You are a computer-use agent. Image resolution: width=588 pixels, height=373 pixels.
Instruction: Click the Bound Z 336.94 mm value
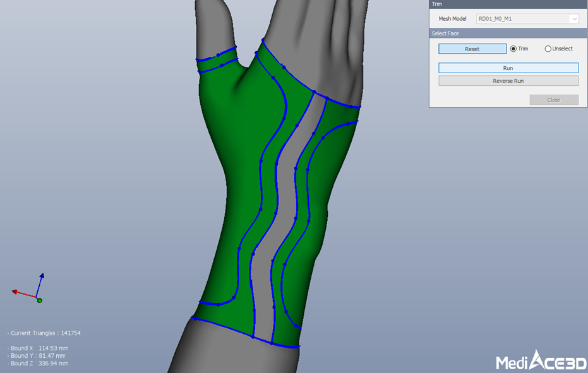[38, 364]
